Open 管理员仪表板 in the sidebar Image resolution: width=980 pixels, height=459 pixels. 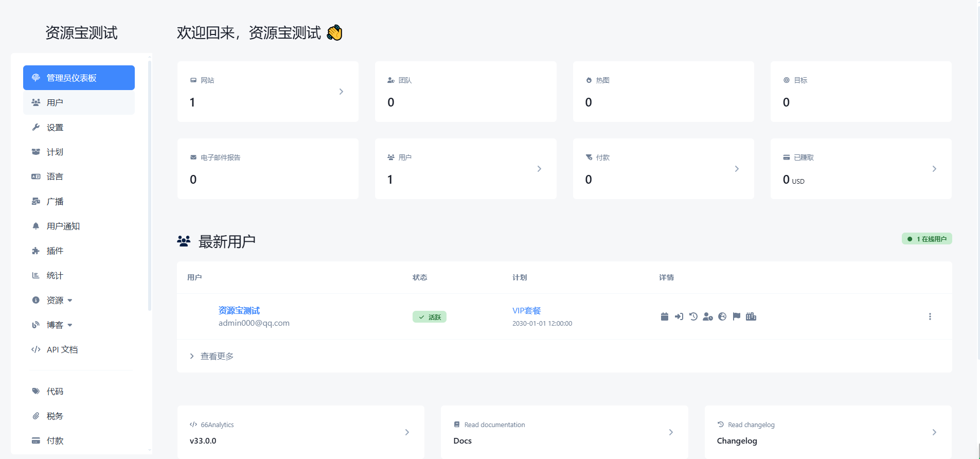[79, 78]
